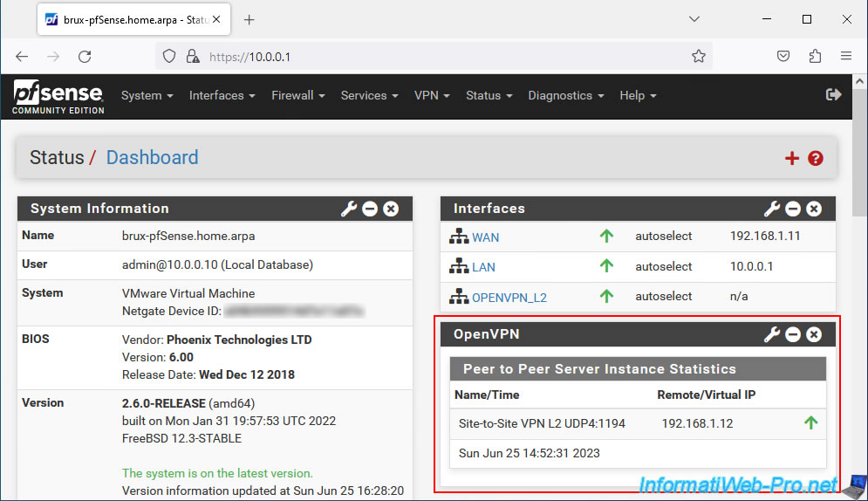Screen dimensions: 868x501
Task: Bookmark this page with star icon
Action: pyautogui.click(x=699, y=56)
